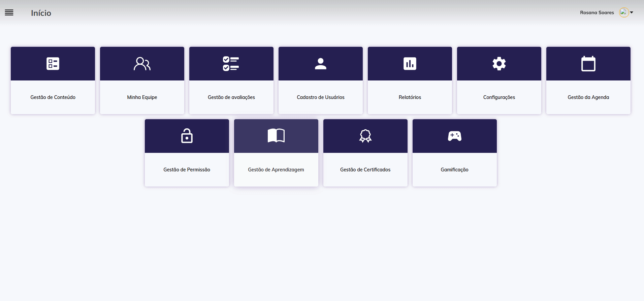Click Rosana Soares profile avatar
The width and height of the screenshot is (644, 301).
[624, 12]
